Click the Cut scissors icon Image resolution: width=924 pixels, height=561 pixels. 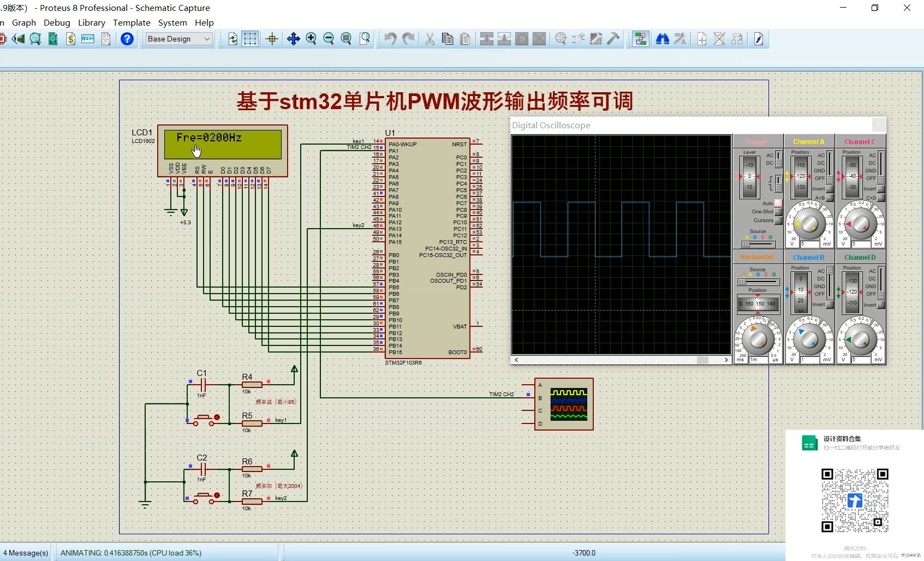click(430, 39)
